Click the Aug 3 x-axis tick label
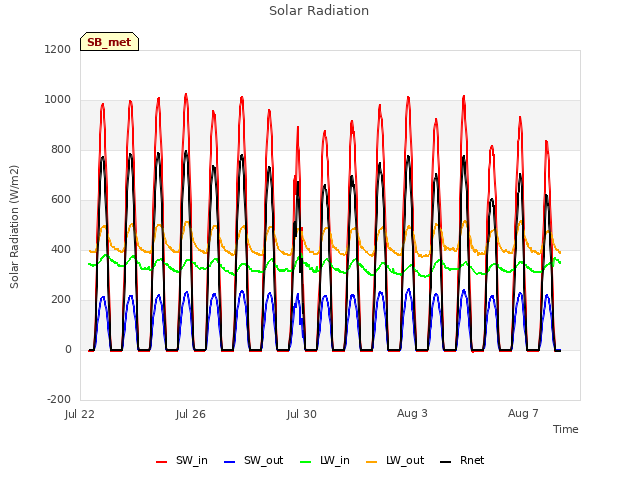The image size is (640, 480). pyautogui.click(x=412, y=413)
